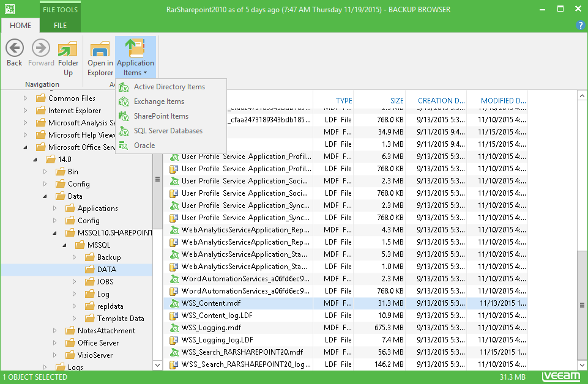This screenshot has height=384, width=588.
Task: Click the WSS_Content.mdf database icon
Action: [x=174, y=303]
